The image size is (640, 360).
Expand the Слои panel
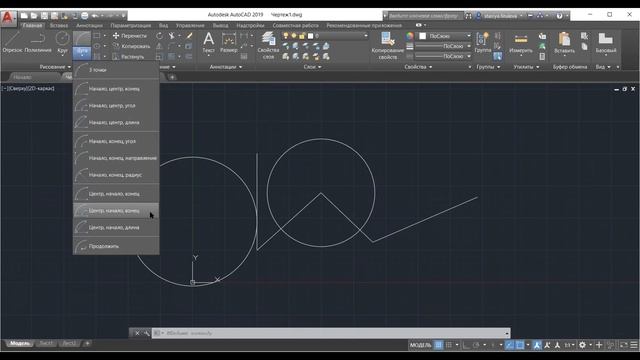313,67
